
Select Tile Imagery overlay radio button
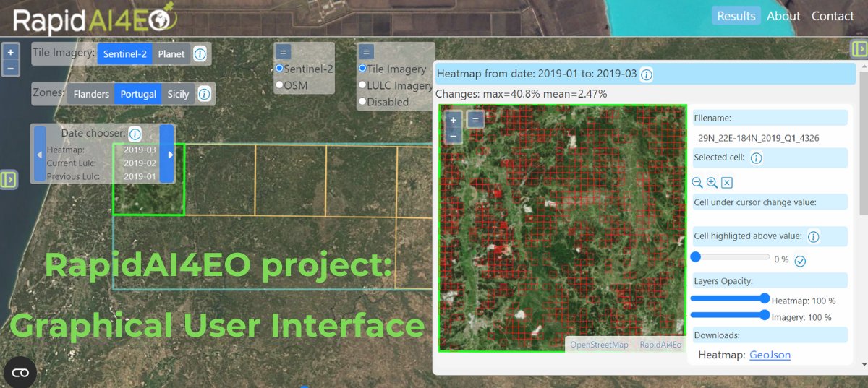(362, 69)
